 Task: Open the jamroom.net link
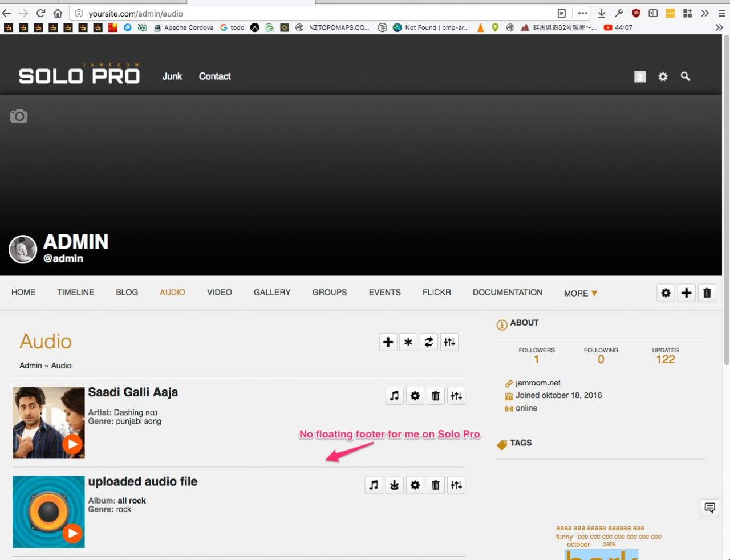tap(538, 383)
